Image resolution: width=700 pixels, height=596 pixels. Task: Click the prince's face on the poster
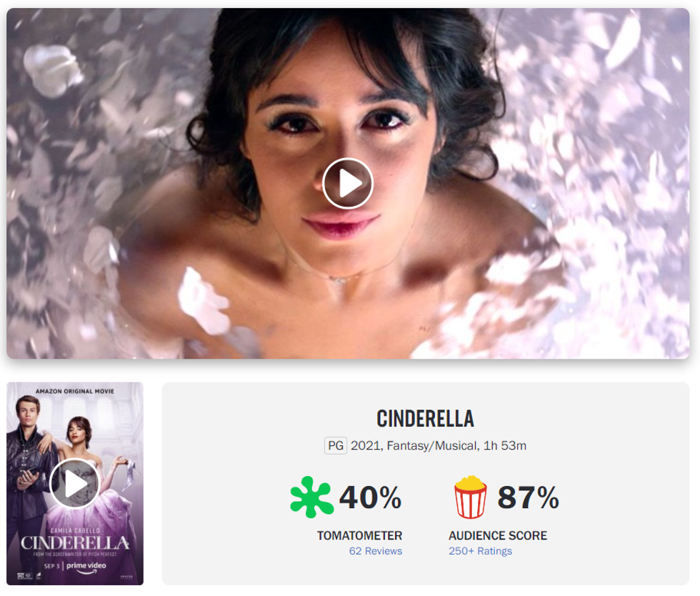(x=28, y=412)
